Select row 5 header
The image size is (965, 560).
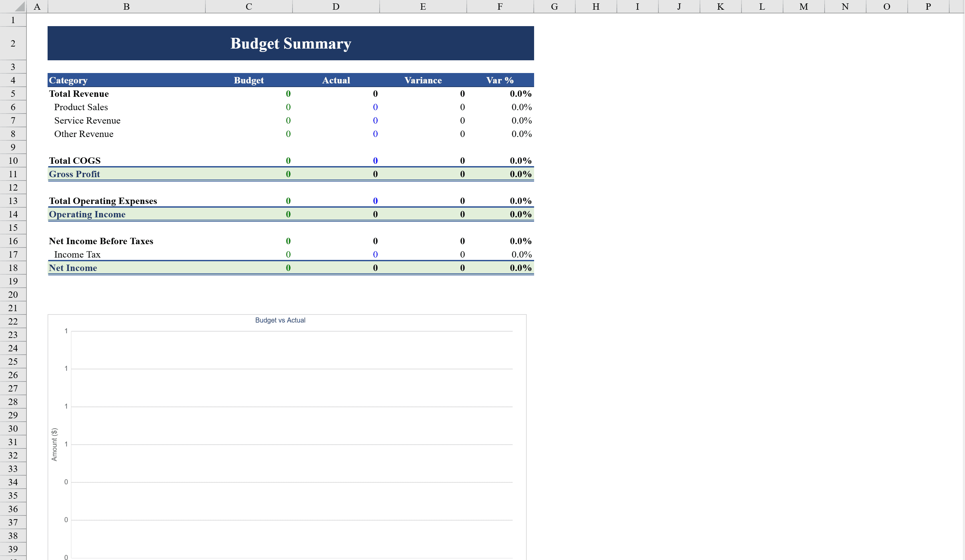13,94
